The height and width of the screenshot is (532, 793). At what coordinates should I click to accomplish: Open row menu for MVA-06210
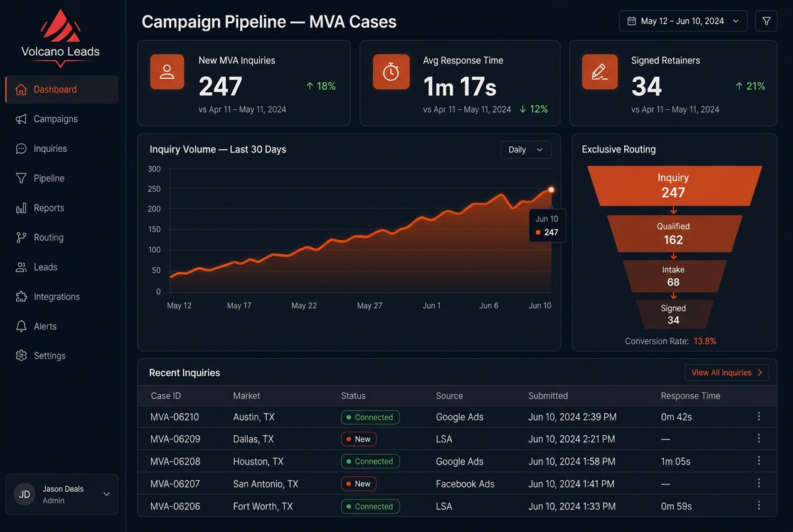click(759, 417)
